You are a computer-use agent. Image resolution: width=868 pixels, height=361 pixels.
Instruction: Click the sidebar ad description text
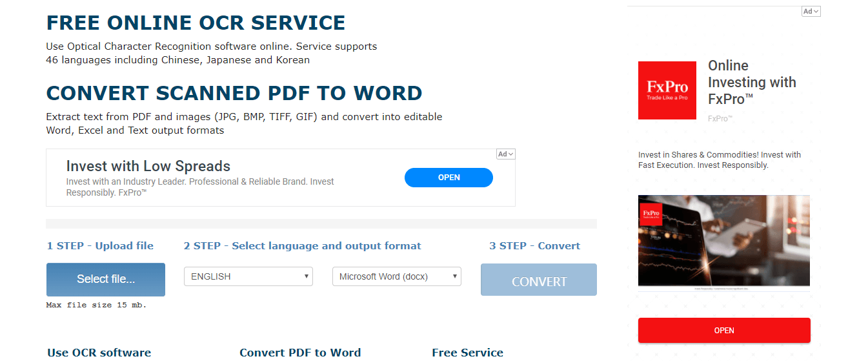719,160
